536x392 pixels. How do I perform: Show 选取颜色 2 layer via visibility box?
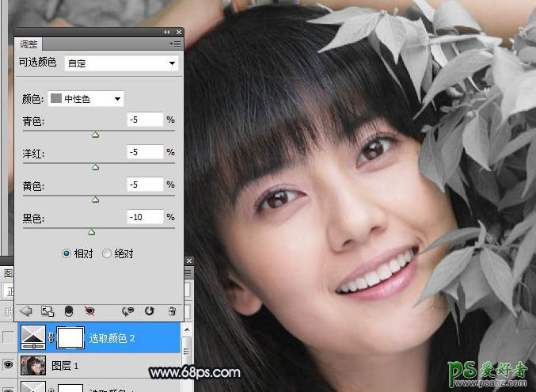click(8, 339)
